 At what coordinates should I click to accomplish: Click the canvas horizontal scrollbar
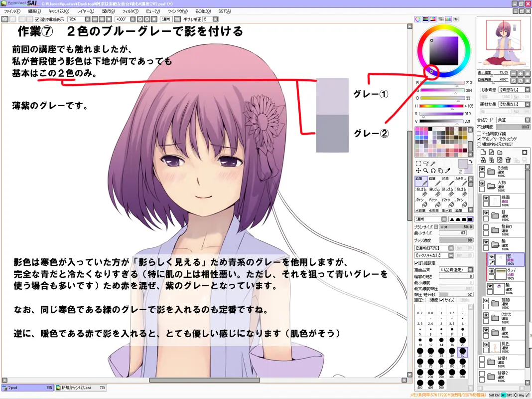pos(205,381)
